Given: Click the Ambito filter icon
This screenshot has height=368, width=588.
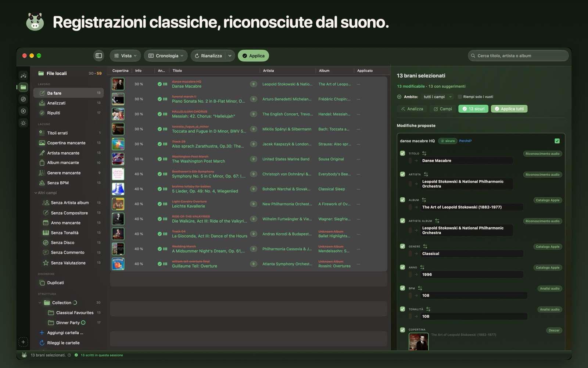Looking at the screenshot, I should coord(399,97).
